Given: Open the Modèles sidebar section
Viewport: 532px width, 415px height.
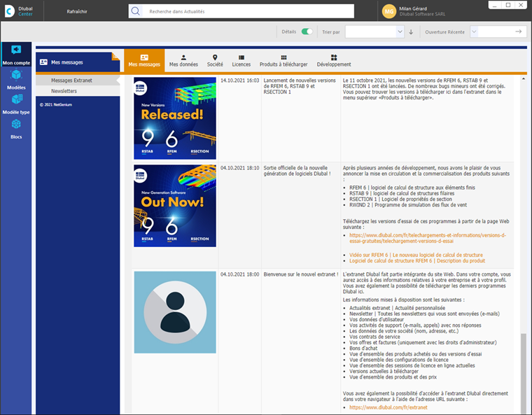Looking at the screenshot, I should tap(16, 79).
